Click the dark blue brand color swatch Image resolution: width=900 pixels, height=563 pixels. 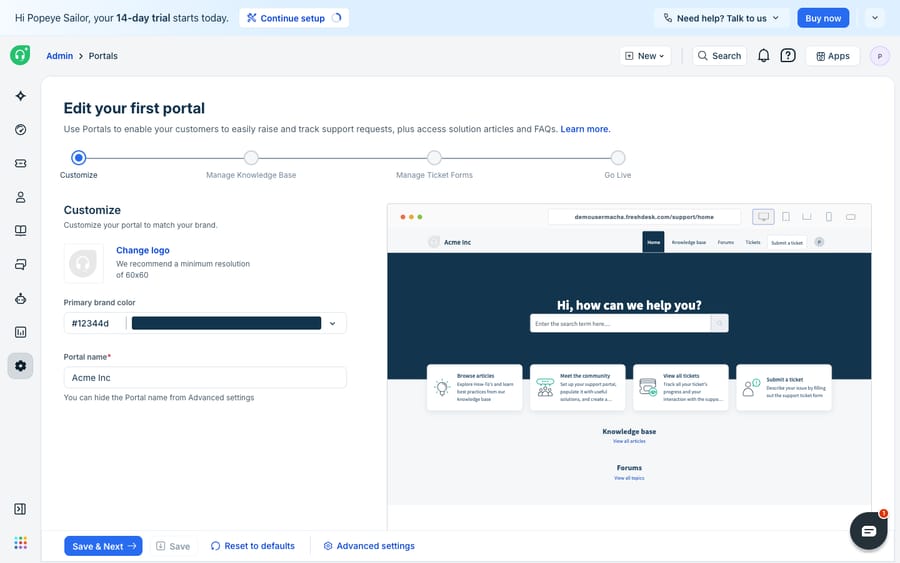[226, 323]
